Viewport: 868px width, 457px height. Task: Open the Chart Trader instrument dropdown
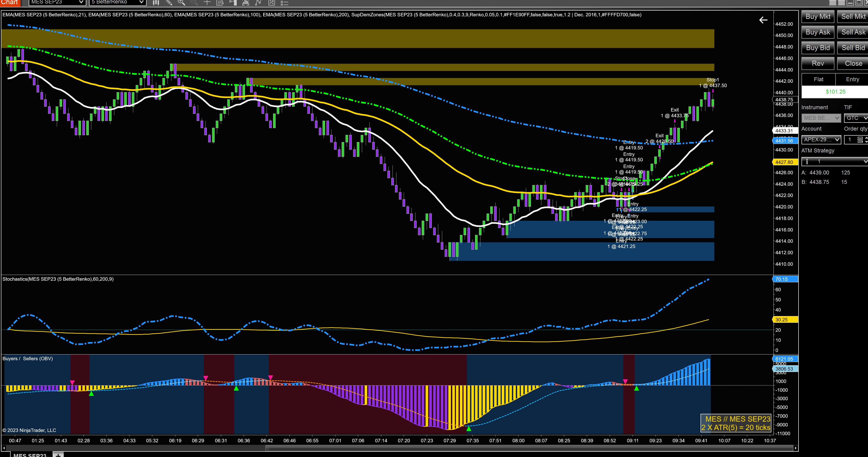click(x=821, y=118)
